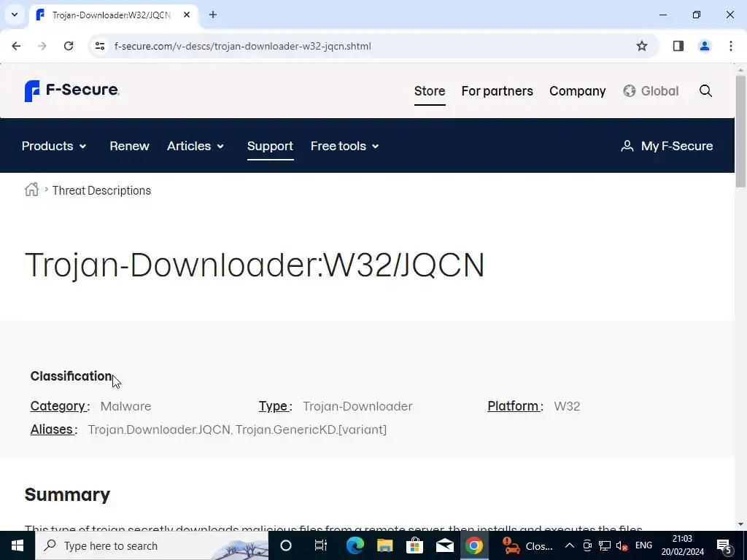Open the Company menu item
Viewport: 747px width, 560px height.
578,91
